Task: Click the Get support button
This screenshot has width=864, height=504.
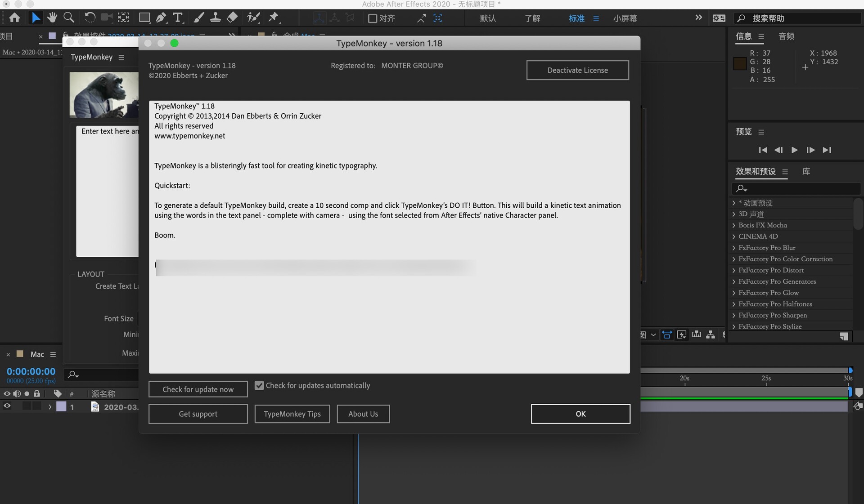Action: pyautogui.click(x=198, y=414)
